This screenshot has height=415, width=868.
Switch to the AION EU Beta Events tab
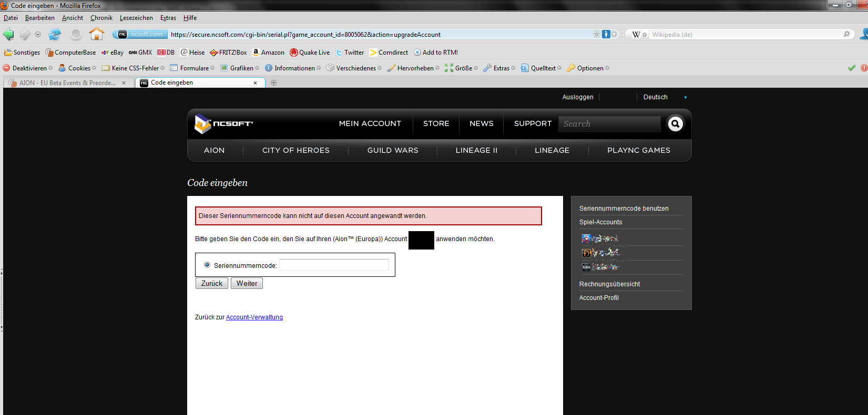click(67, 83)
